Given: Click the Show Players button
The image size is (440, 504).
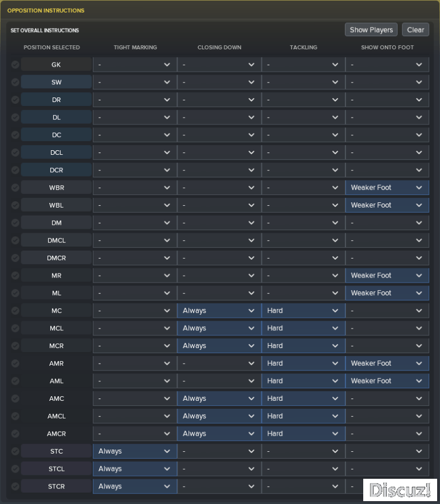Looking at the screenshot, I should click(371, 30).
